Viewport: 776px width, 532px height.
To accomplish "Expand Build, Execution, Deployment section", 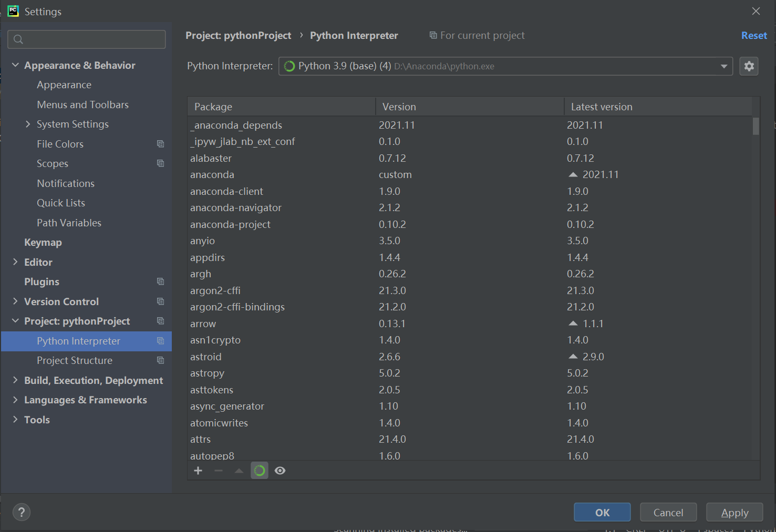I will (x=15, y=380).
